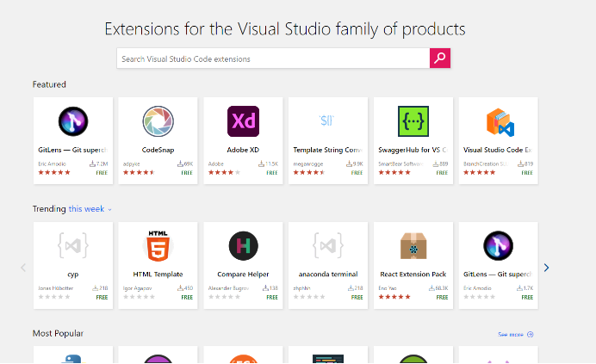Click publisher name Adobe
The height and width of the screenshot is (364, 596).
[215, 163]
